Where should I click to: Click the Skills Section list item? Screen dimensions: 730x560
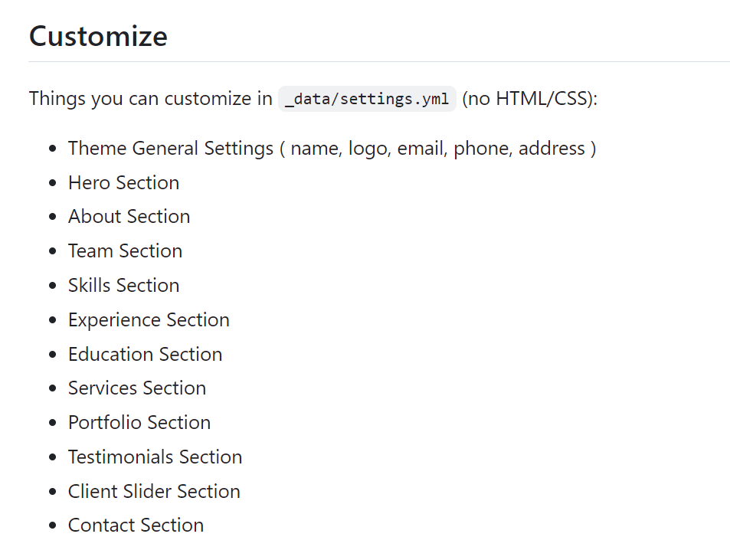[123, 285]
